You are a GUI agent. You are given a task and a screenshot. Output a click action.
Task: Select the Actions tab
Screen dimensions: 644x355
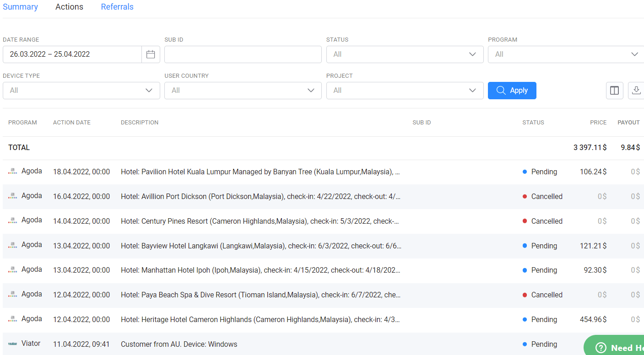[x=69, y=7]
